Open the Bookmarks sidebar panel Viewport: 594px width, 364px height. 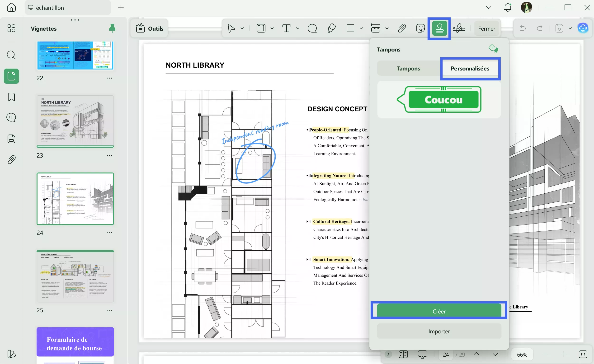click(x=11, y=97)
